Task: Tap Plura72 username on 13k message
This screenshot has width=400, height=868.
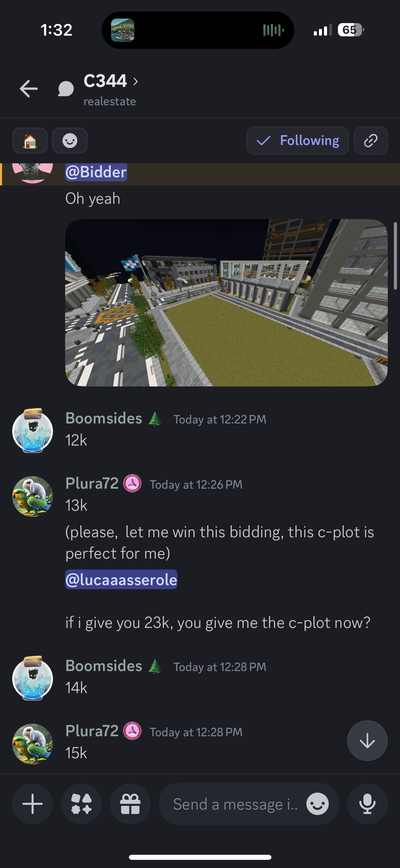Action: 92,483
